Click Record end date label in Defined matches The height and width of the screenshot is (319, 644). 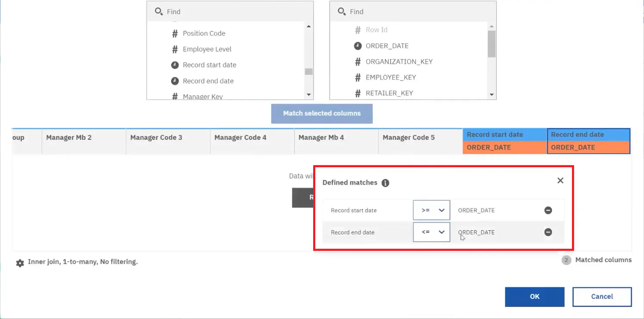click(352, 232)
